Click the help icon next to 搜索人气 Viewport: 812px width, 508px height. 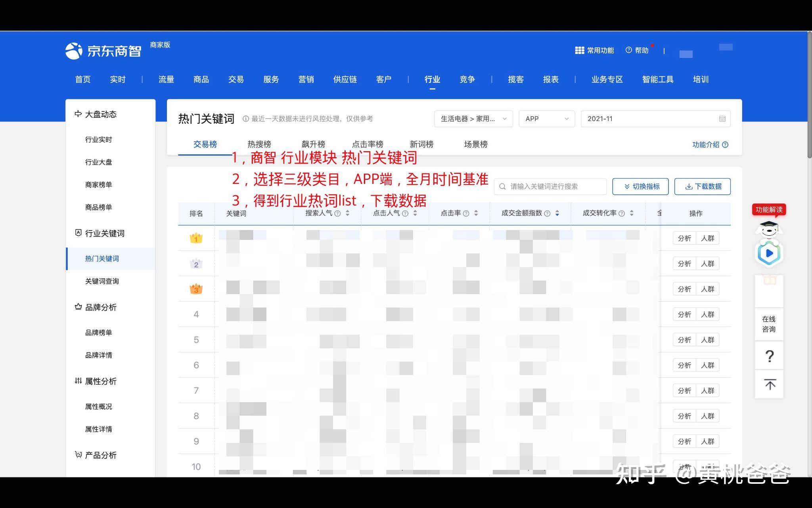(x=337, y=214)
